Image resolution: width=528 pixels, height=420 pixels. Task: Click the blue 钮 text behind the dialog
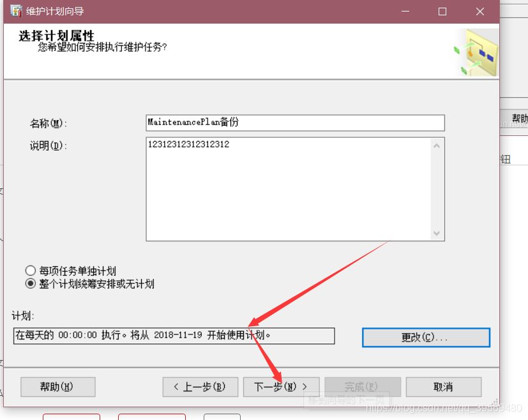pos(505,159)
